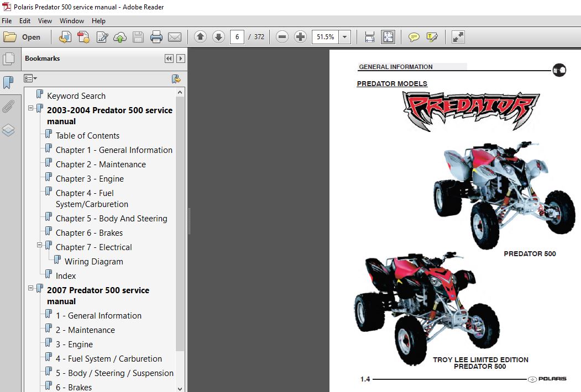The width and height of the screenshot is (581, 392).
Task: Open Chapter 3 - Engine bookmark
Action: pos(90,179)
